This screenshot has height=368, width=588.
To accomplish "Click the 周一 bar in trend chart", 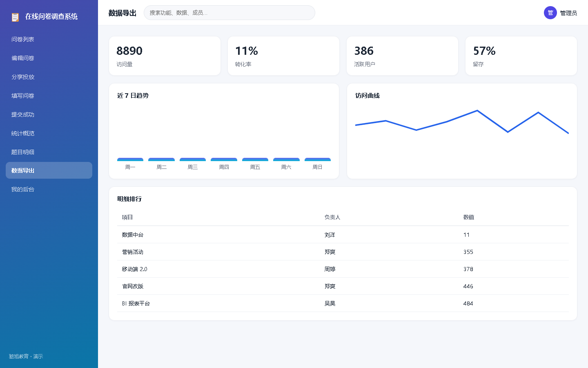I will coord(130,159).
